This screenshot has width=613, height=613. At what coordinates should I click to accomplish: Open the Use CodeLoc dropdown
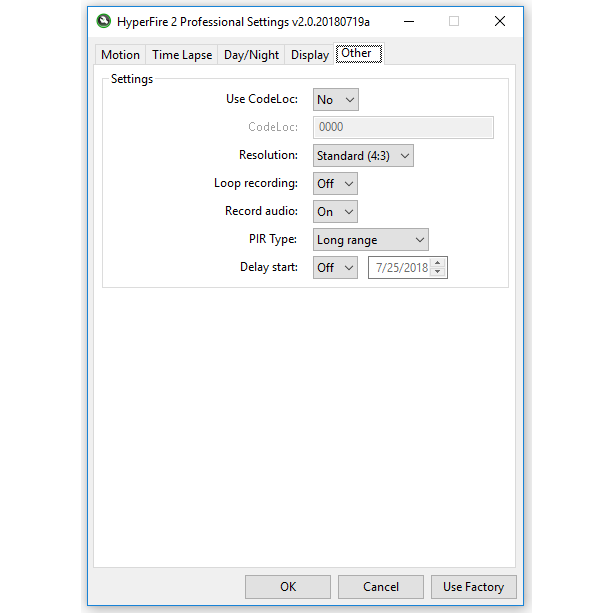[x=335, y=100]
